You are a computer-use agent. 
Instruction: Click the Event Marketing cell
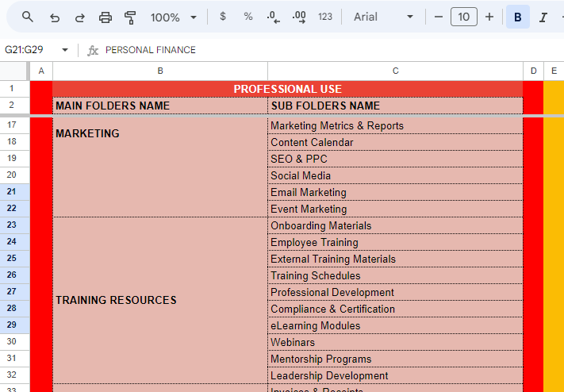point(395,209)
